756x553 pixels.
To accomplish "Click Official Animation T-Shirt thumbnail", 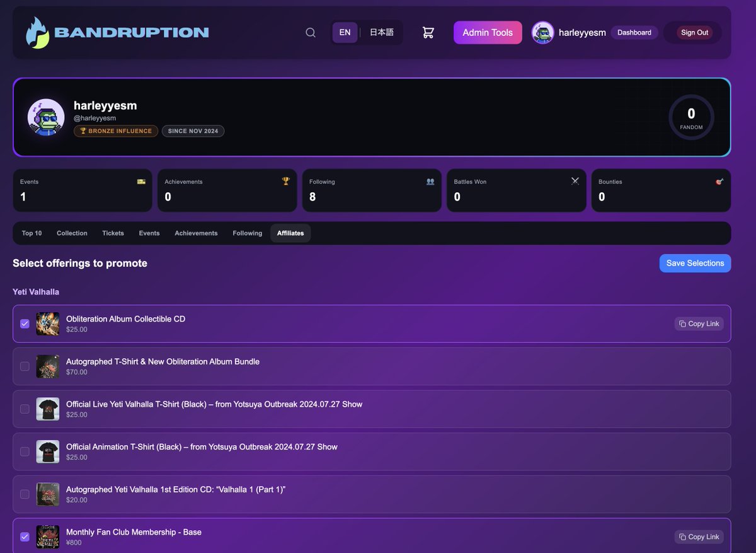I will 48,451.
